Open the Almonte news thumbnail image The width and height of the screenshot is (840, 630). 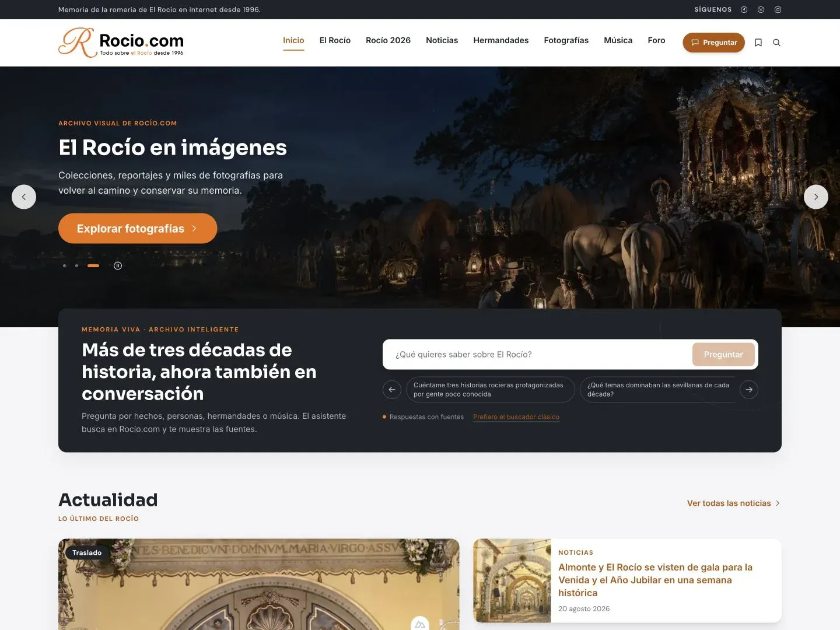(512, 580)
